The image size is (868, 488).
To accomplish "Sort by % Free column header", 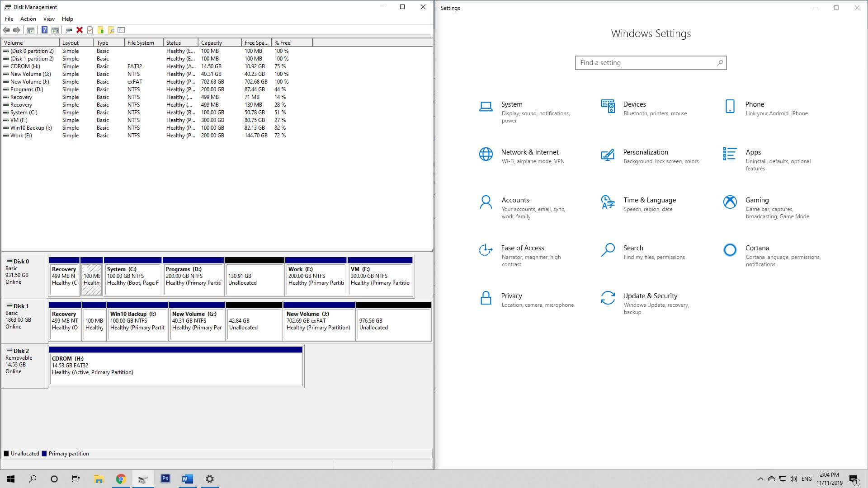I will click(292, 43).
